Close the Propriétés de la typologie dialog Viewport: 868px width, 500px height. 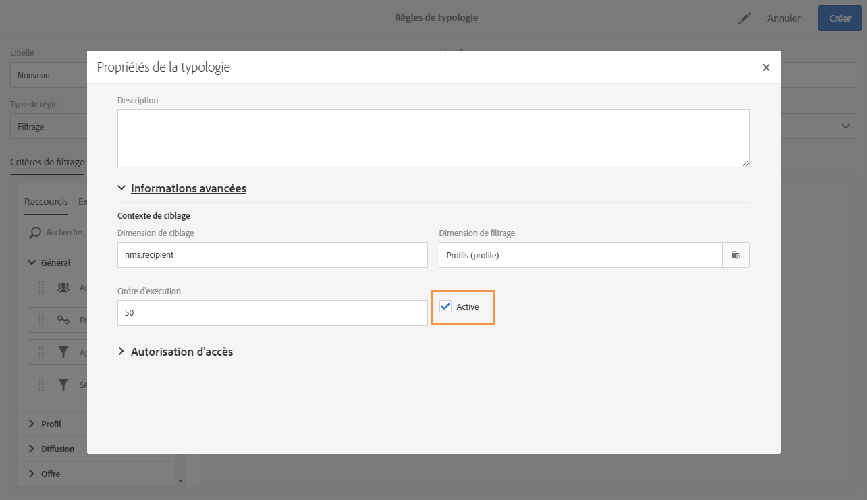point(766,67)
